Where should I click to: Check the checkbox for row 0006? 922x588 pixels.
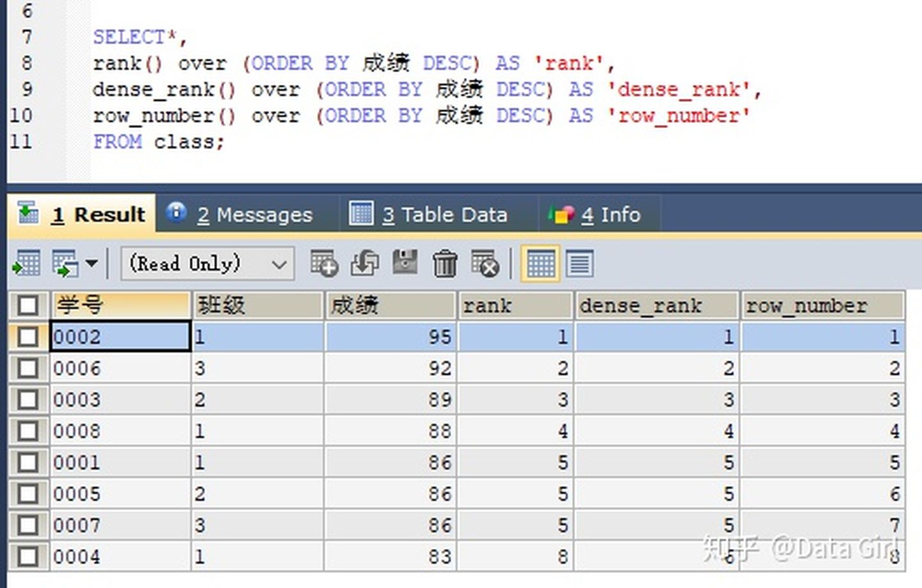click(28, 369)
